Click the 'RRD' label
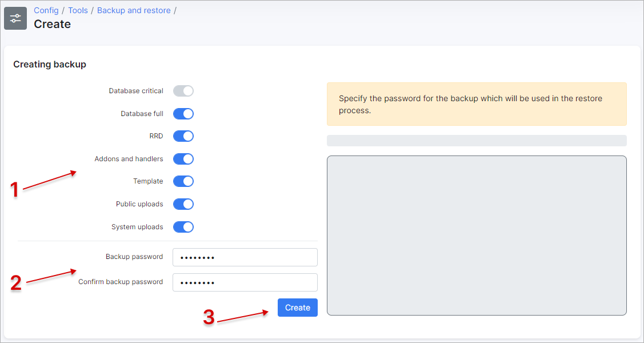 tap(157, 136)
